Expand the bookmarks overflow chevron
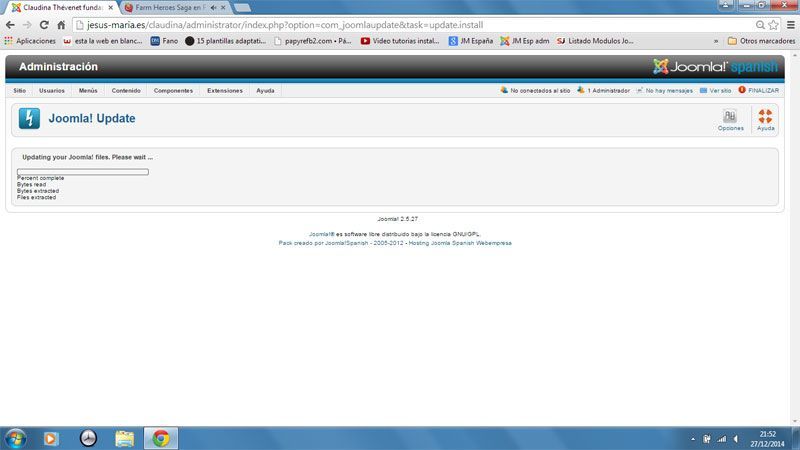This screenshot has width=800, height=450. [716, 41]
